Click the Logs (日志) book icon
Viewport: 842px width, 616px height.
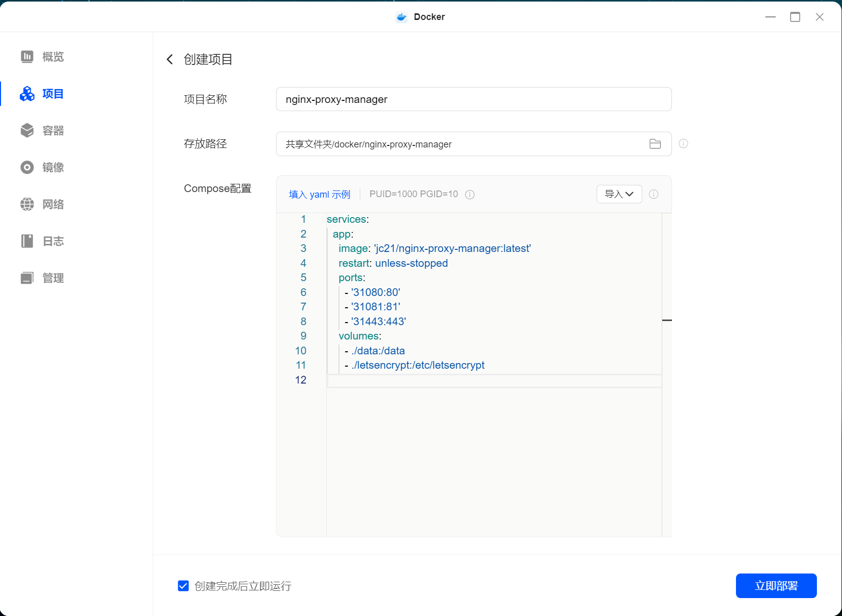tap(27, 241)
